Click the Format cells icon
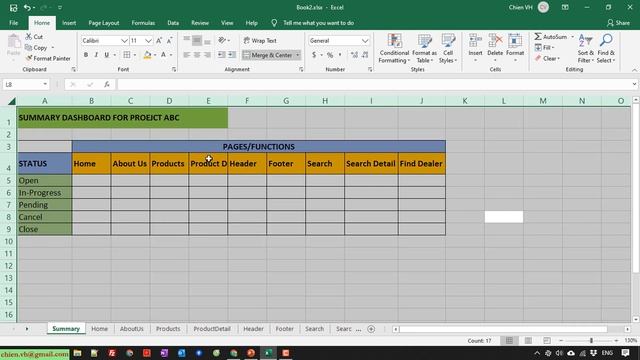The height and width of the screenshot is (360, 640). [515, 41]
